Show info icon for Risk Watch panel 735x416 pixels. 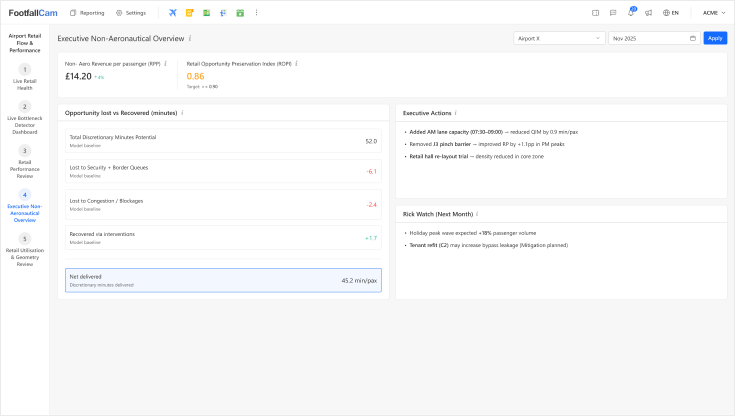[477, 214]
